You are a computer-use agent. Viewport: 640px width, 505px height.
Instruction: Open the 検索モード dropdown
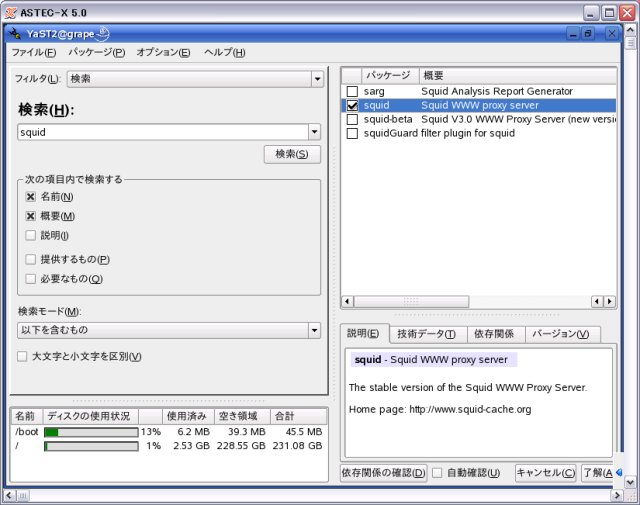pos(314,330)
